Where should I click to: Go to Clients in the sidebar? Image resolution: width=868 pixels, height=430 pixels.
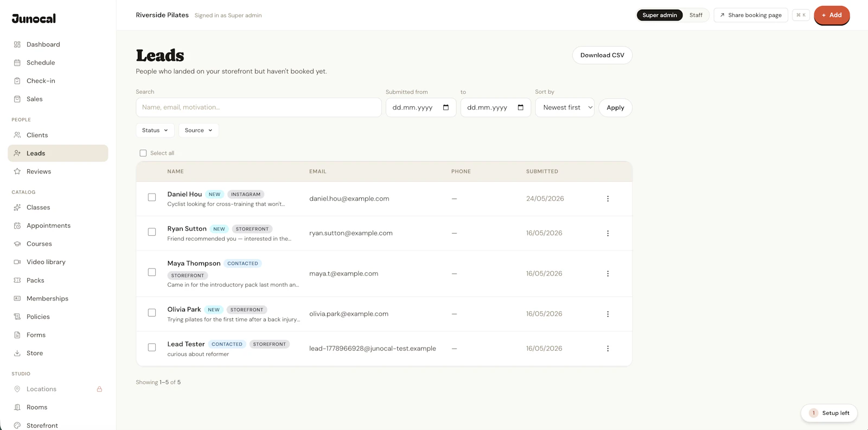(58, 135)
